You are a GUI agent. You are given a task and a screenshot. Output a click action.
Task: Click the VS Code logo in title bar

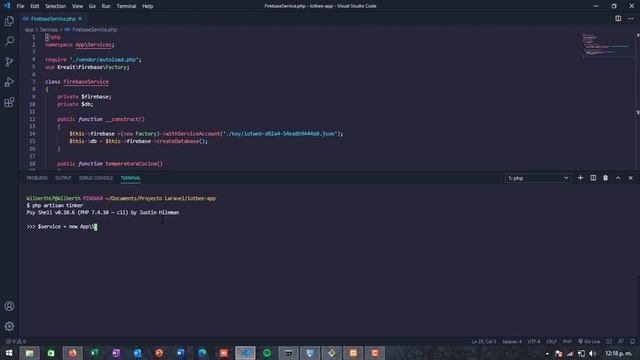coord(7,6)
